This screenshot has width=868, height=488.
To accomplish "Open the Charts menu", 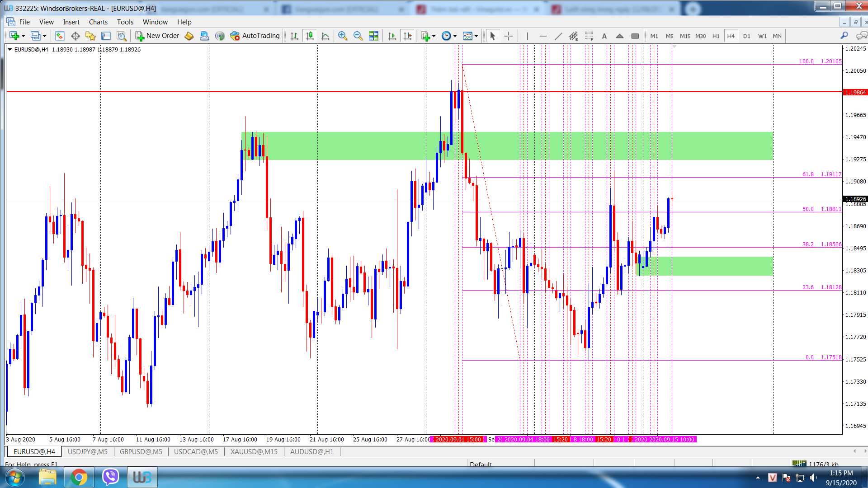I will [98, 22].
